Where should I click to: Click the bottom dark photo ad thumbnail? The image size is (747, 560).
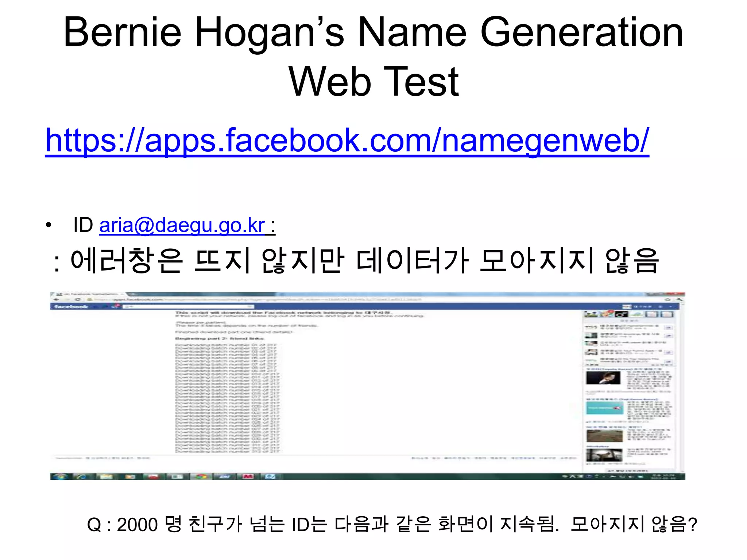pyautogui.click(x=604, y=455)
